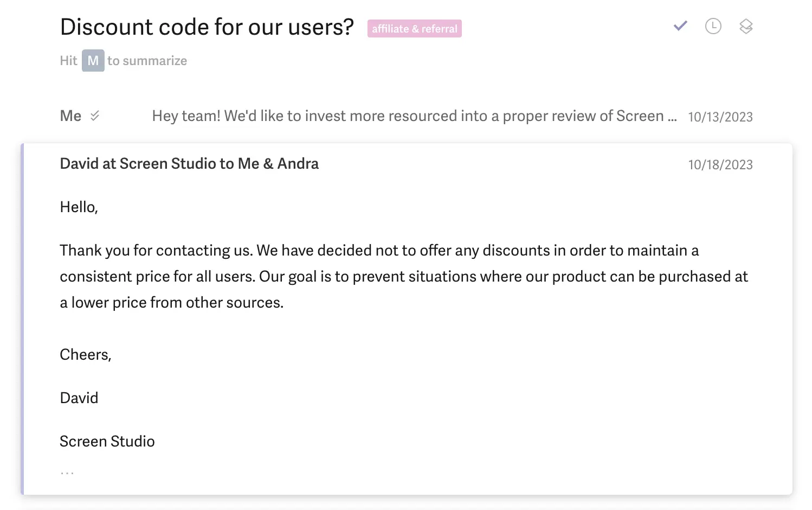812x510 pixels.
Task: Show trimmed content via the ellipsis dots
Action: pos(67,473)
